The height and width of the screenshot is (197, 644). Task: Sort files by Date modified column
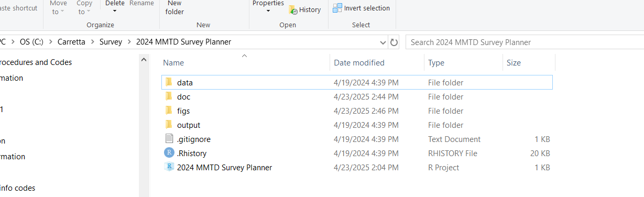[x=359, y=63]
